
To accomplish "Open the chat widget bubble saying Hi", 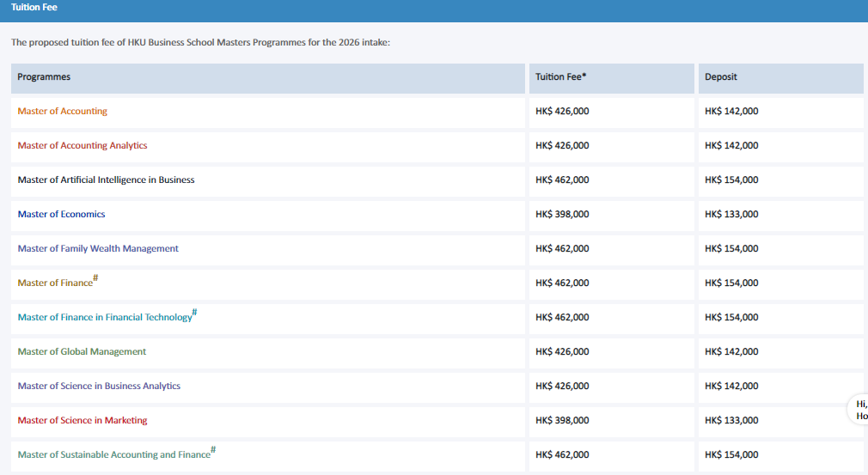I will click(859, 410).
